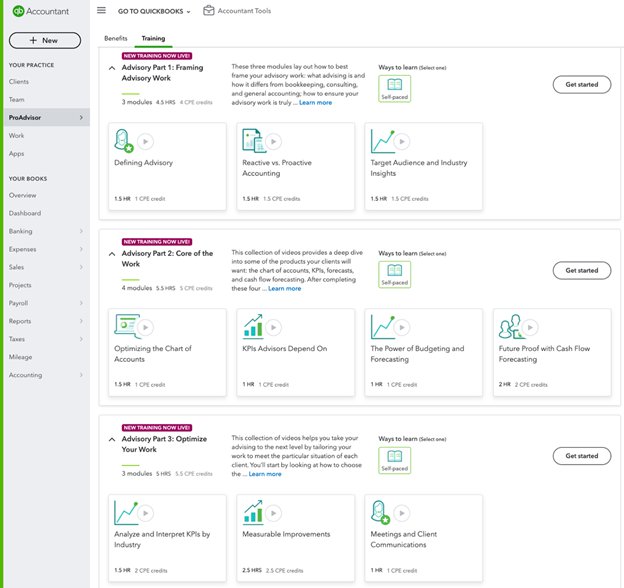Click Get started for Advisory Part 1
Viewport: 624px width, 588px height.
(x=581, y=84)
